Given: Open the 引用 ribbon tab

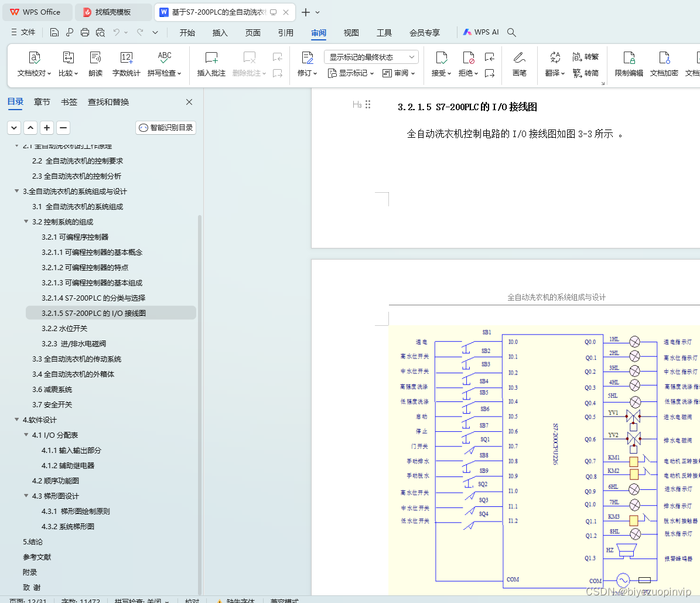Looking at the screenshot, I should pos(285,33).
